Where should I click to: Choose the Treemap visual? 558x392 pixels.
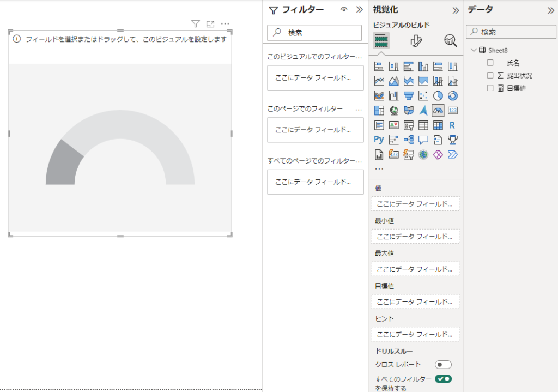[x=379, y=111]
